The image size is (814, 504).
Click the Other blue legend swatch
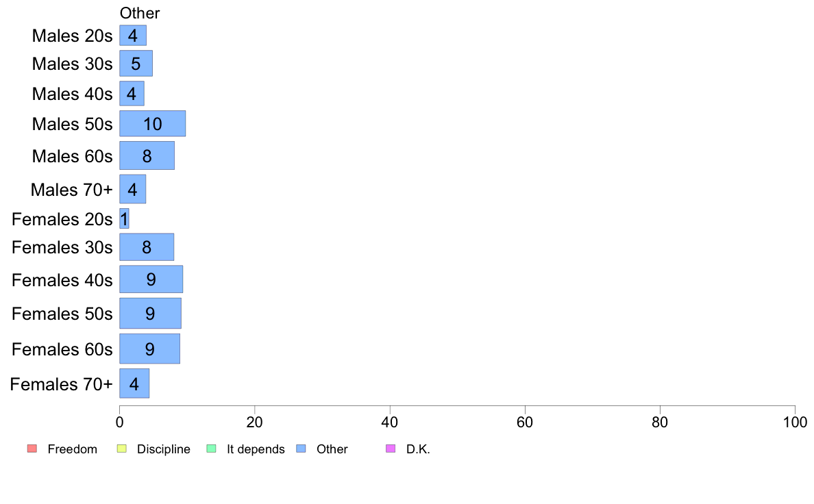click(x=301, y=449)
